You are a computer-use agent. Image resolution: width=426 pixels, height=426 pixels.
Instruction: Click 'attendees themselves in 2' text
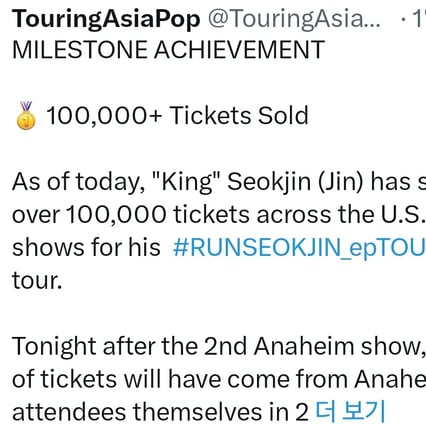(160, 412)
